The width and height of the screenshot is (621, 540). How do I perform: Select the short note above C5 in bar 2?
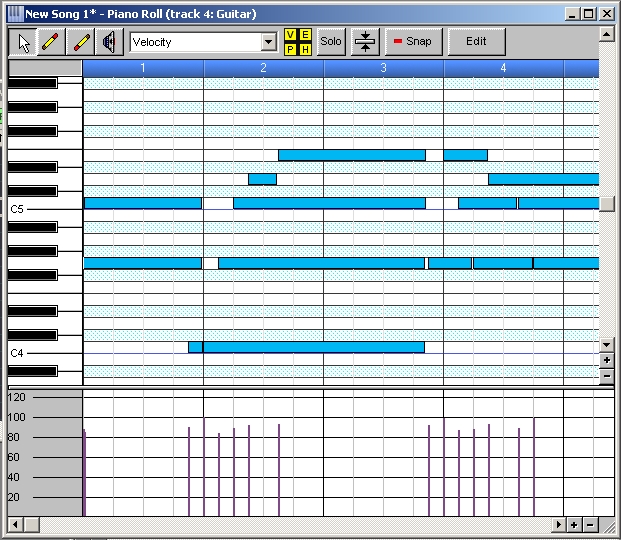click(262, 179)
